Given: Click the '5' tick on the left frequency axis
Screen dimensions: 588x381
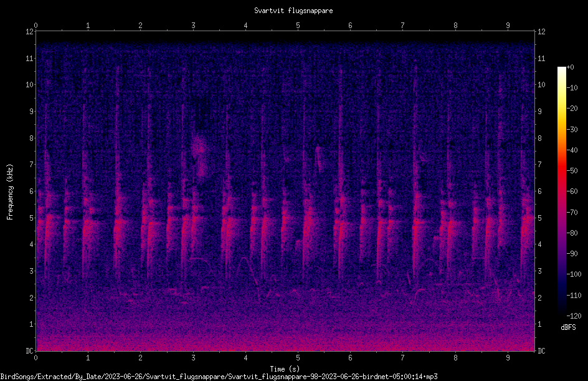Looking at the screenshot, I should [32, 218].
